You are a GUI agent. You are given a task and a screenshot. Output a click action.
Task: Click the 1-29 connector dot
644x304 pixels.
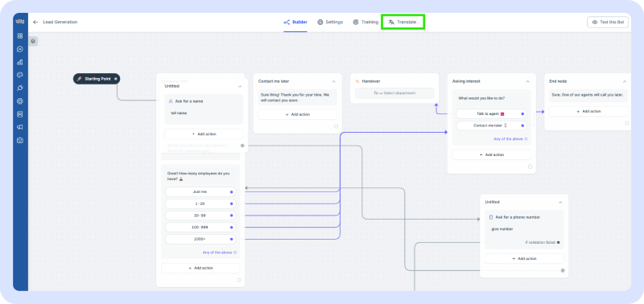click(232, 203)
